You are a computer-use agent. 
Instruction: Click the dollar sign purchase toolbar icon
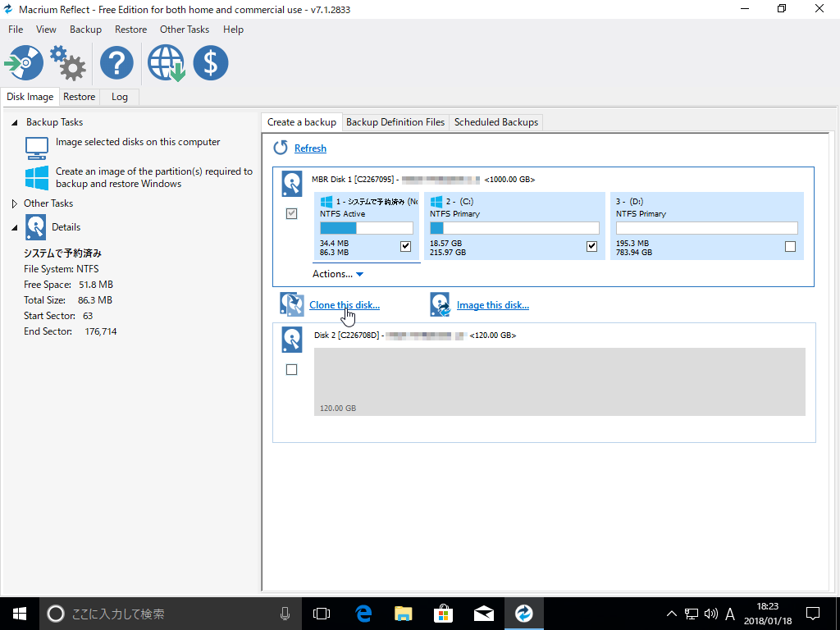point(211,62)
